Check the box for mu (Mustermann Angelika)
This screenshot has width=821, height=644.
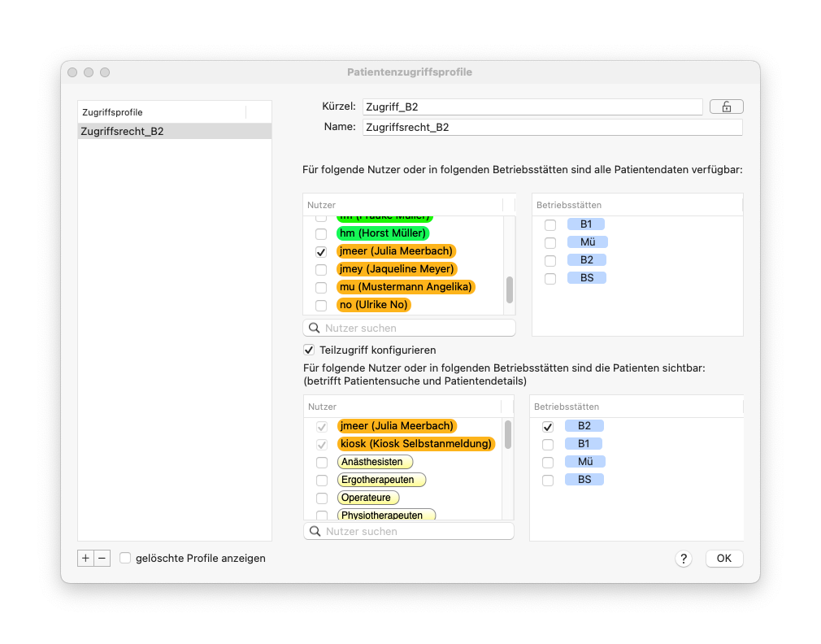(321, 288)
